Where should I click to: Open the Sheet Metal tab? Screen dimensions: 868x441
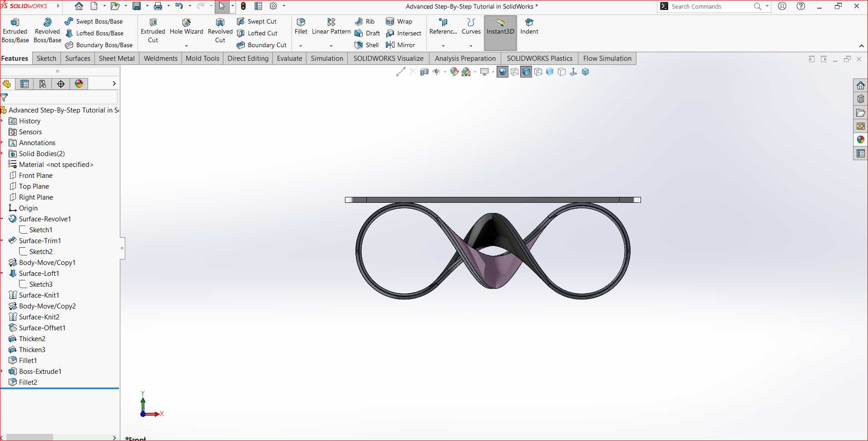click(117, 58)
